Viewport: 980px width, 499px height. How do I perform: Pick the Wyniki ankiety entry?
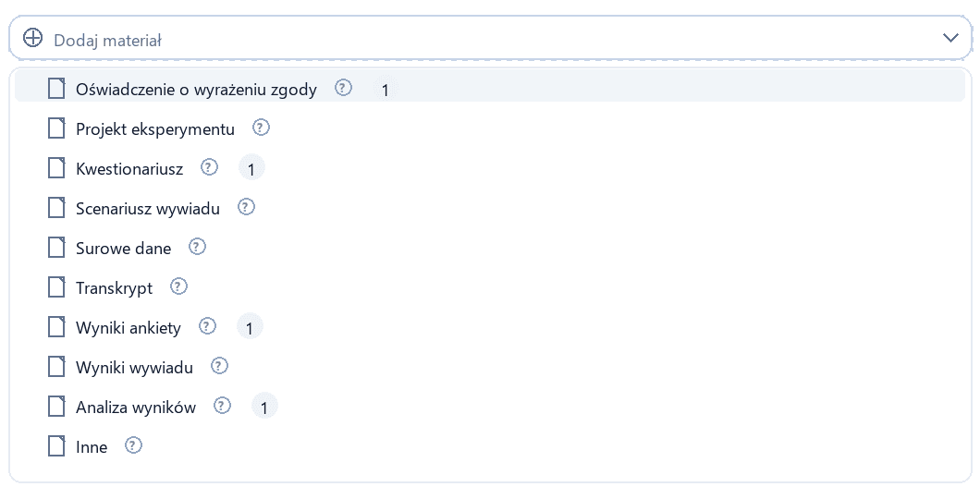point(490,327)
